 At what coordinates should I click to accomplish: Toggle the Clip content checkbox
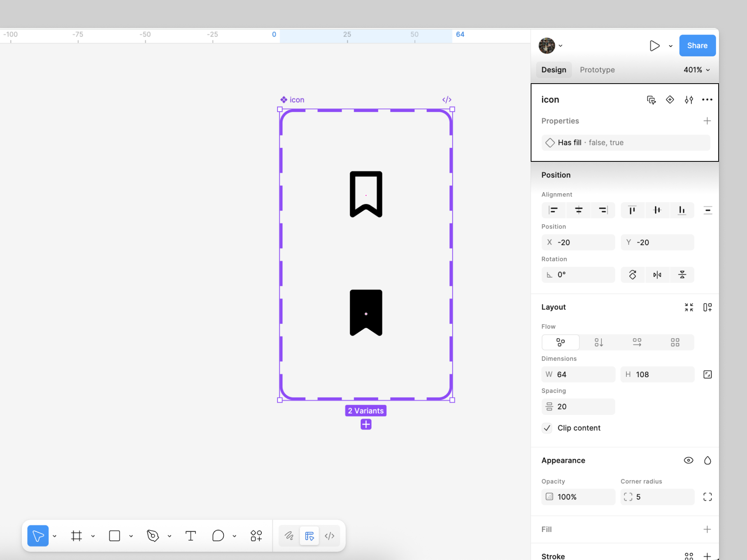tap(547, 428)
